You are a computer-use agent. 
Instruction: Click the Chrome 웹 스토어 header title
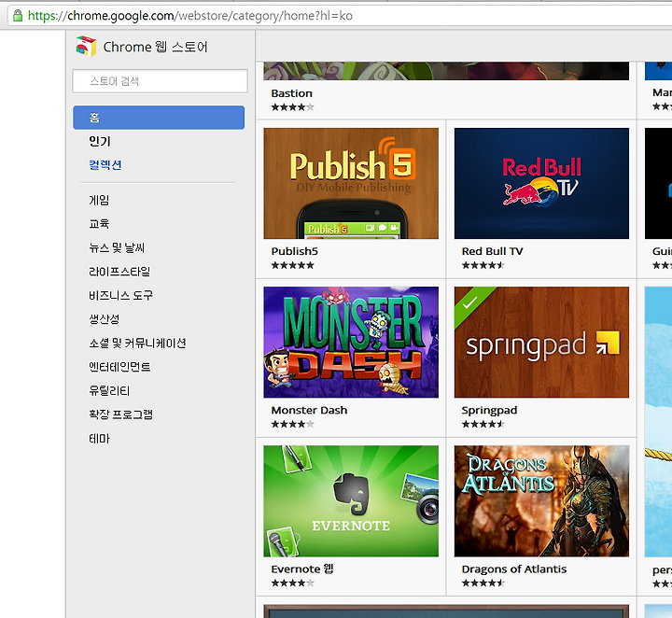pyautogui.click(x=156, y=47)
